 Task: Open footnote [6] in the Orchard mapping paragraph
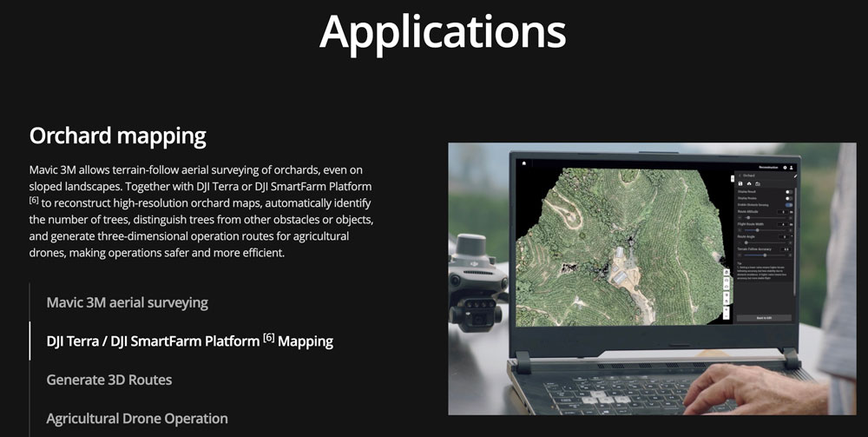point(34,200)
